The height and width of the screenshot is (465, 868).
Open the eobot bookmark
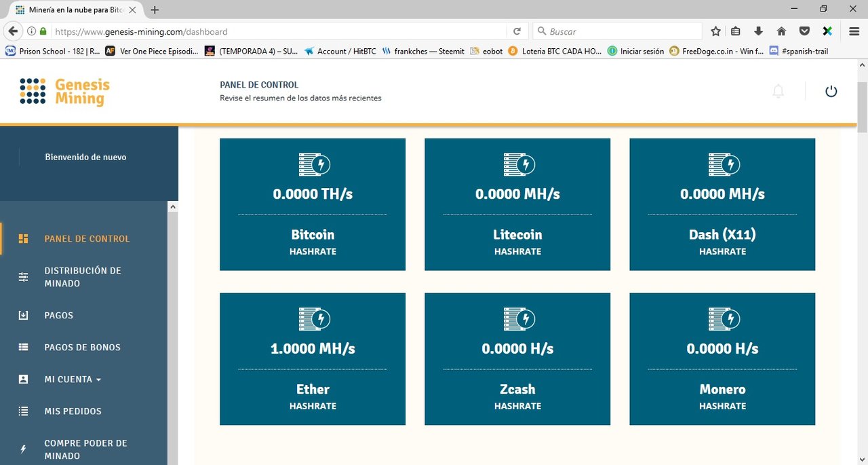[x=487, y=51]
